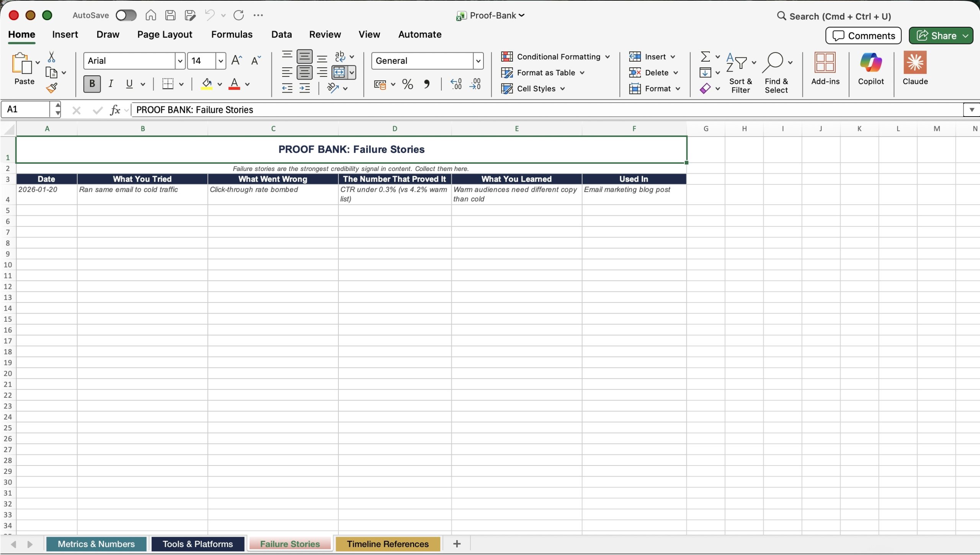The image size is (980, 555).
Task: Toggle the AutoSave switch
Action: (126, 15)
